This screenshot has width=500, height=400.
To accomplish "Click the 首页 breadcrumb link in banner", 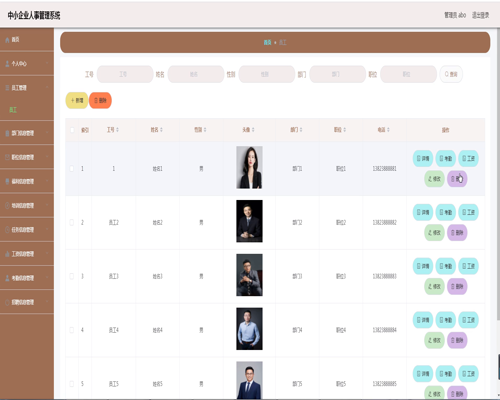I will coord(267,42).
